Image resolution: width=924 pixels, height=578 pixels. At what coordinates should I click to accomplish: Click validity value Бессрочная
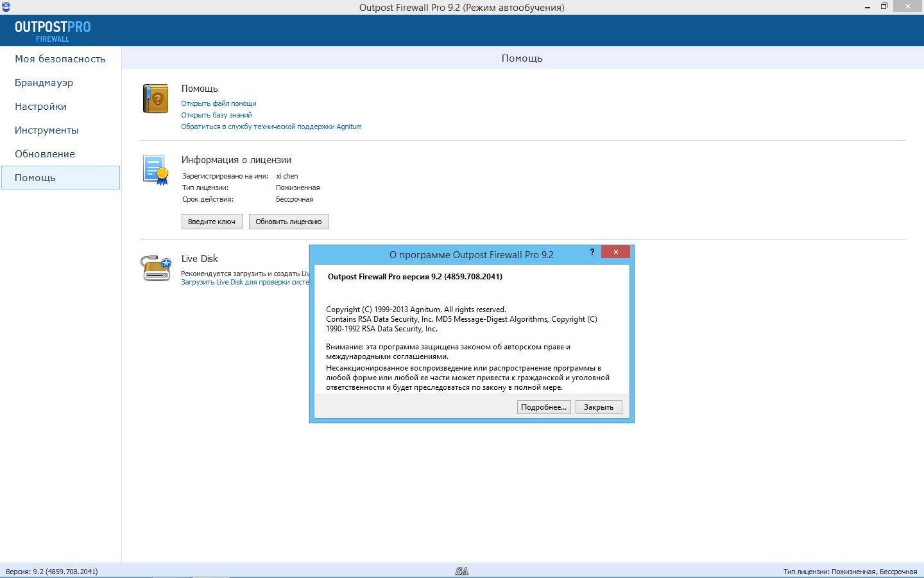tap(295, 199)
